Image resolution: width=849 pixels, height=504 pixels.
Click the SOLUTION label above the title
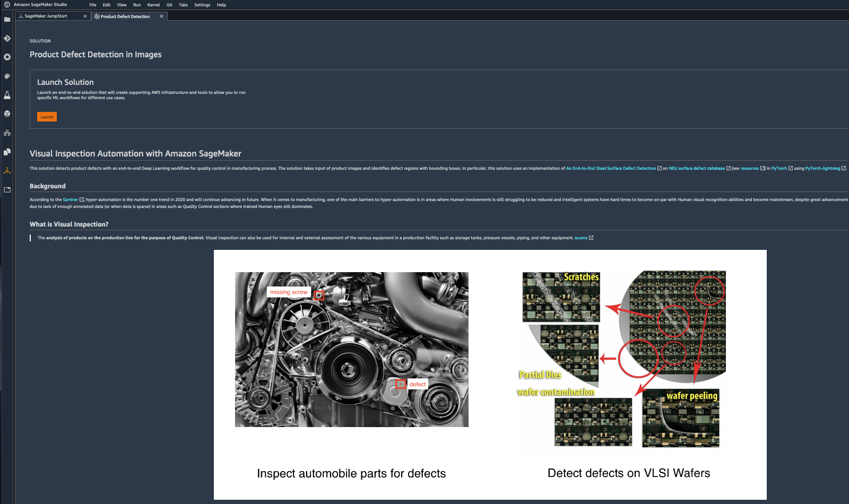tap(40, 41)
